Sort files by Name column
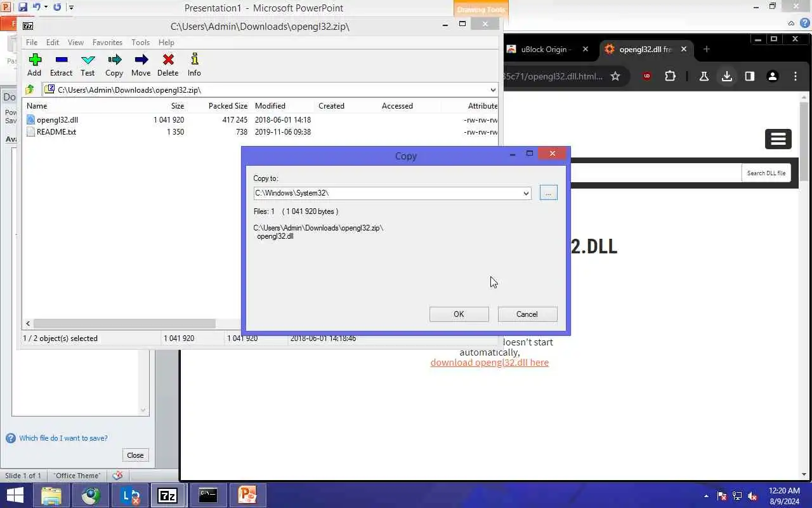The image size is (812, 508). 37,106
